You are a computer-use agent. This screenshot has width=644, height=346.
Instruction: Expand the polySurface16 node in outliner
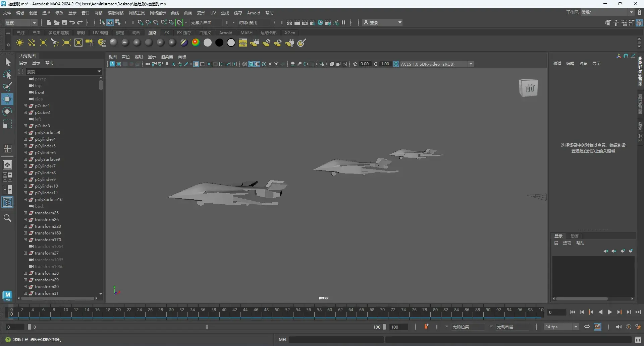25,199
